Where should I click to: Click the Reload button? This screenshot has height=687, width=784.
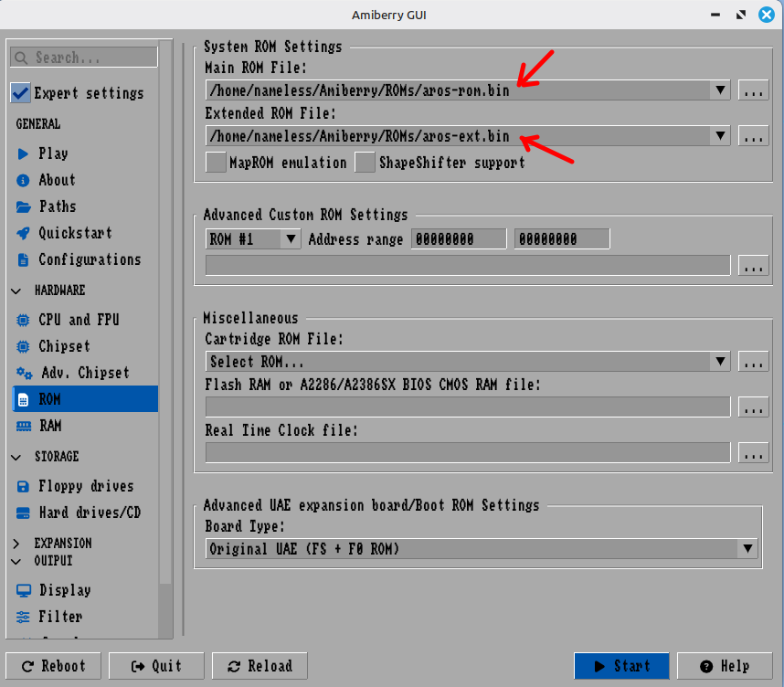[x=260, y=666]
